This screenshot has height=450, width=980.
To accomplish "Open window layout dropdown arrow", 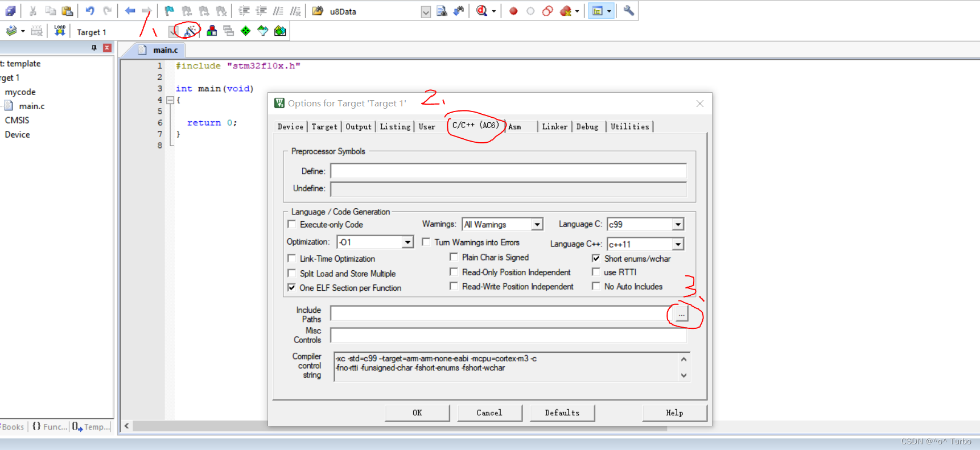I will (609, 11).
